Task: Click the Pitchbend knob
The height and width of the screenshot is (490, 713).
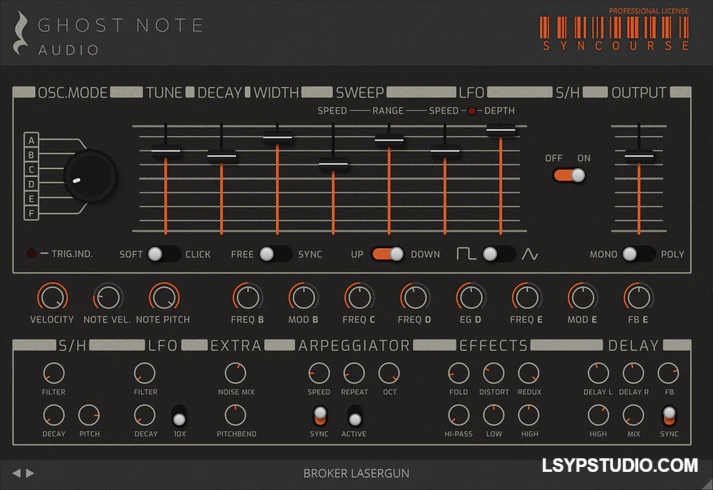Action: pyautogui.click(x=236, y=415)
